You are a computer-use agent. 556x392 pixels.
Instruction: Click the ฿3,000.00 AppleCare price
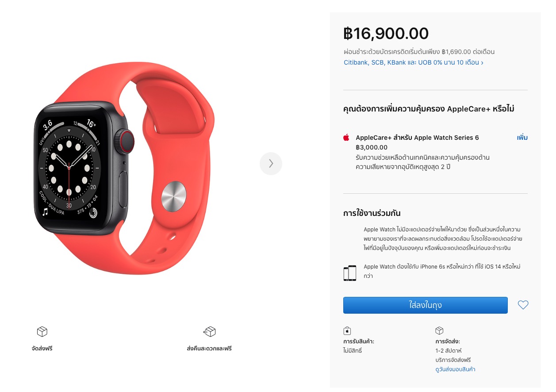[x=372, y=147]
